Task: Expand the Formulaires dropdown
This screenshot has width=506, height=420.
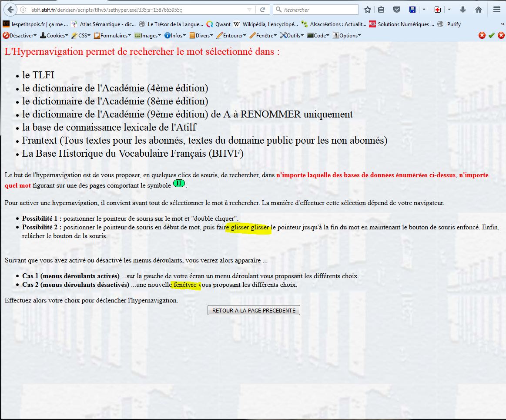Action: 113,36
